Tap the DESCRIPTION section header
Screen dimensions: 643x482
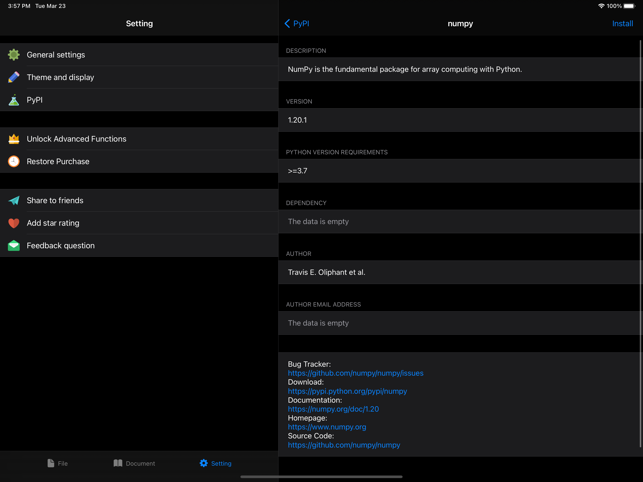306,50
